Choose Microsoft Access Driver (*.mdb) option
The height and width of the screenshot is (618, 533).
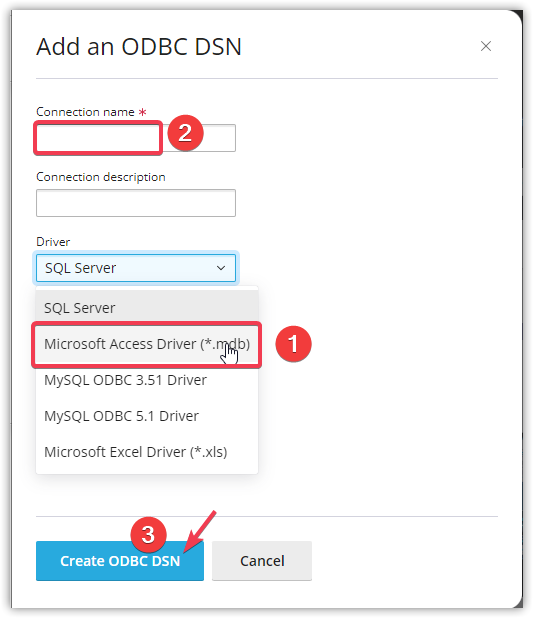147,344
